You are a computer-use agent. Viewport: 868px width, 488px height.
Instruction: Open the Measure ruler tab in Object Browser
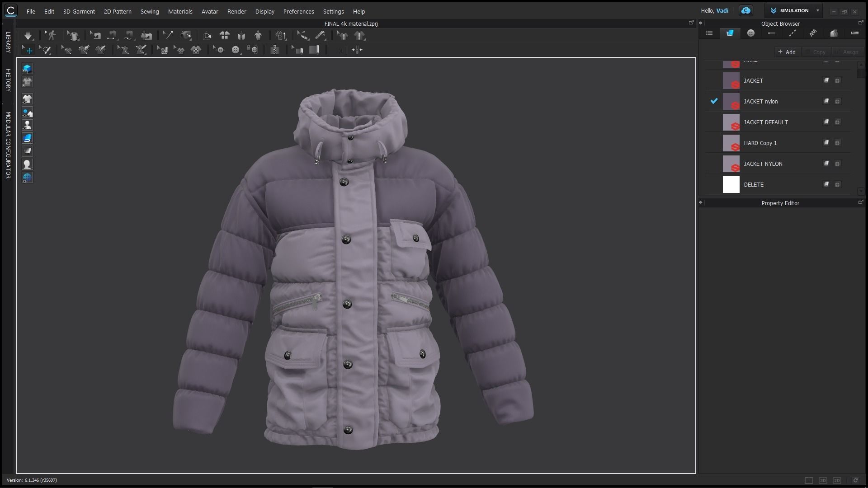click(855, 33)
